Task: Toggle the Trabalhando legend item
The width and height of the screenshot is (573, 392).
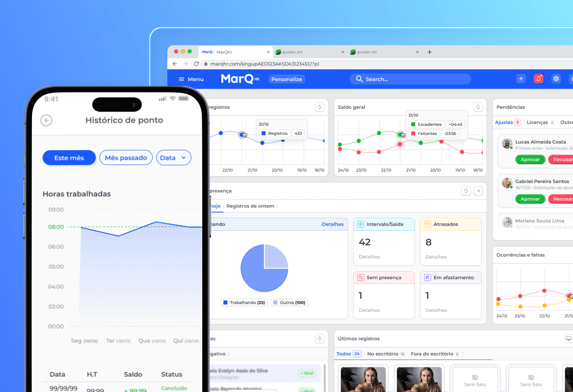Action: [244, 303]
